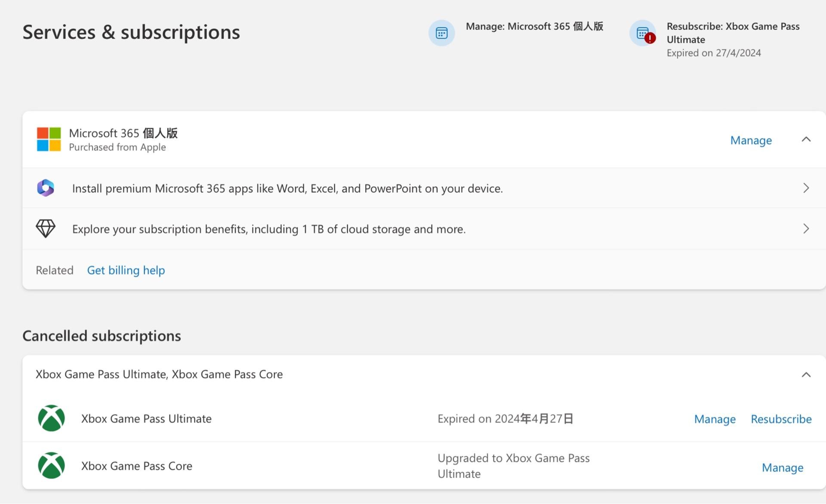Select the red exclamation badge on expired subscription
The image size is (826, 504).
pyautogui.click(x=650, y=38)
